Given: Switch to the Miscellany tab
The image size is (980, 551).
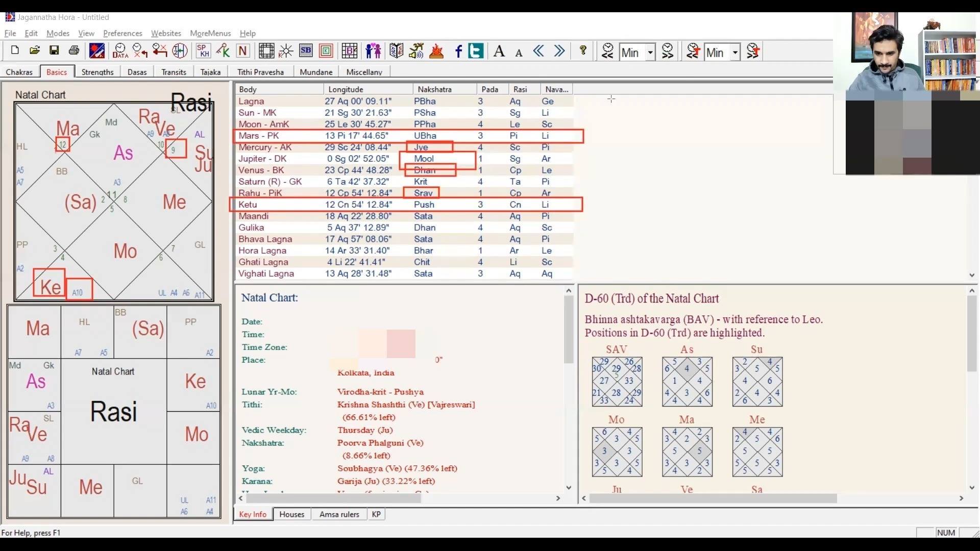Looking at the screenshot, I should [364, 72].
